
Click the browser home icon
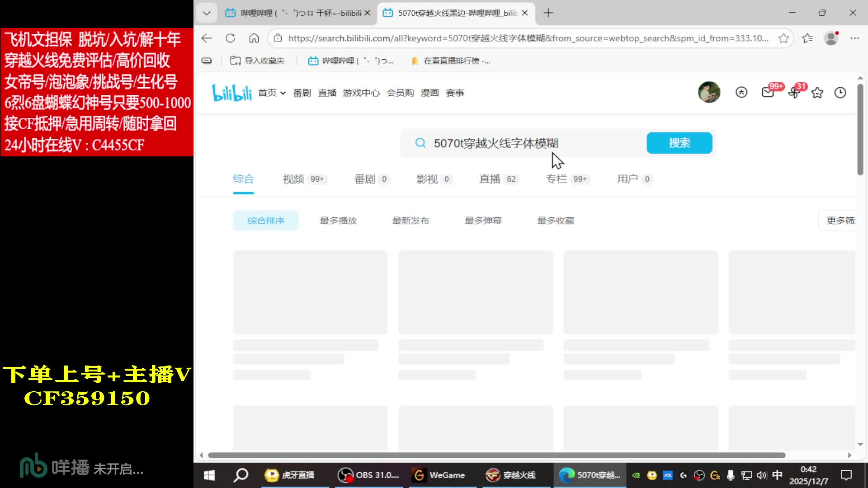(254, 38)
